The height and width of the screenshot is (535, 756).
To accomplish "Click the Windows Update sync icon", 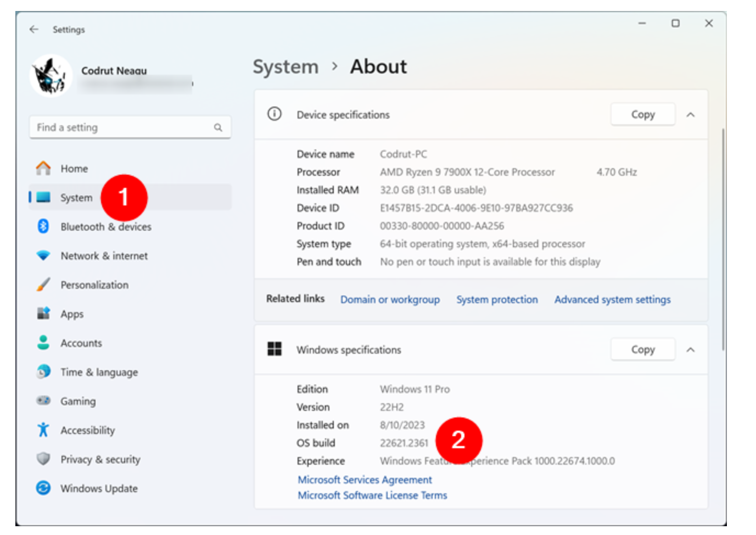I will 43,488.
